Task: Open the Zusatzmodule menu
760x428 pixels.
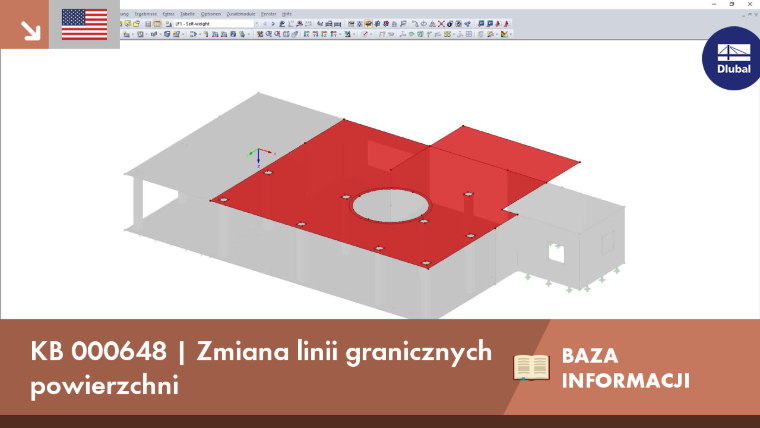Action: click(x=241, y=14)
